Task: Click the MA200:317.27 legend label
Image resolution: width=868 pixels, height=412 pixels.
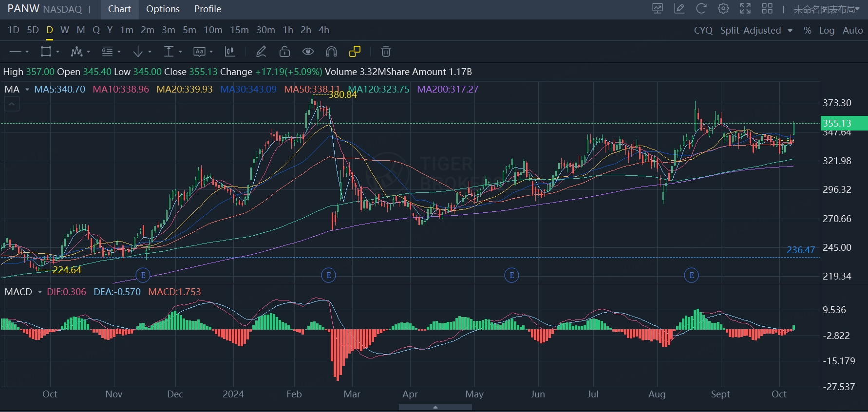Action: tap(448, 89)
